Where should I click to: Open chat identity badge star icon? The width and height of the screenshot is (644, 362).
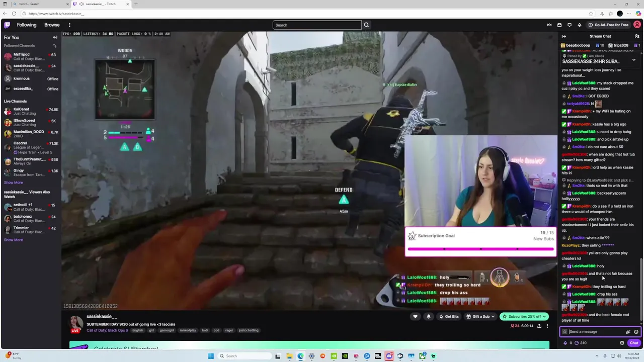tap(565, 332)
